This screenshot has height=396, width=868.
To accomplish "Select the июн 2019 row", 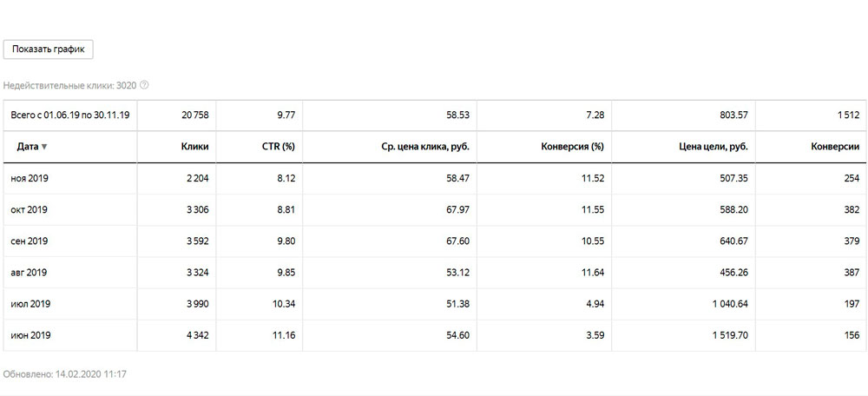I will [x=30, y=334].
